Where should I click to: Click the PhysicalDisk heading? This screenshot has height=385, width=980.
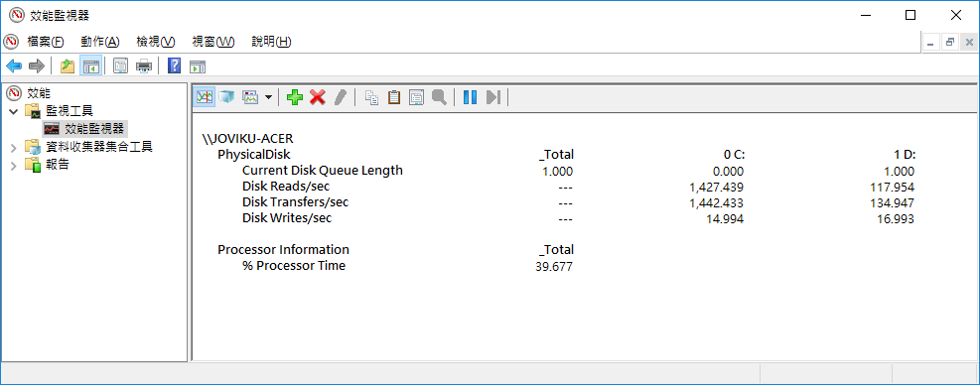point(254,155)
